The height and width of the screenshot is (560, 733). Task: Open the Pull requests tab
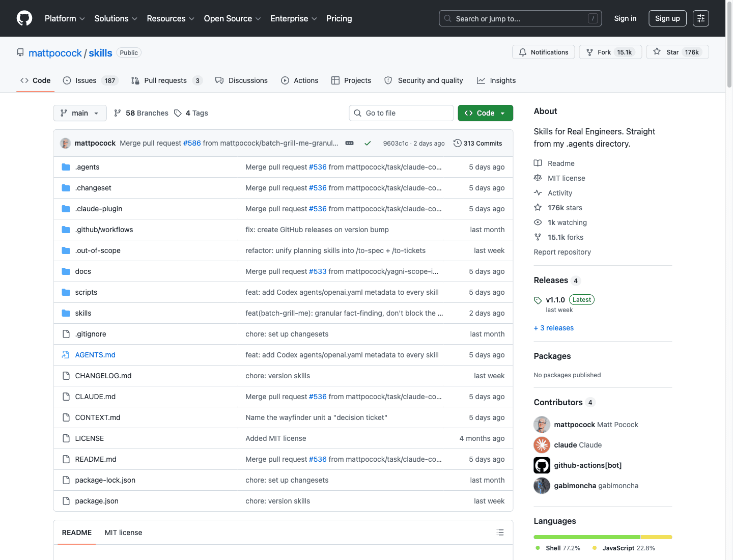(x=167, y=80)
